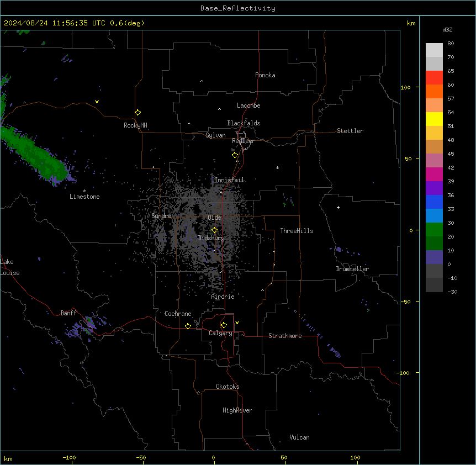This screenshot has width=476, height=465.
Task: Click the 80 value in the dBZ legend
Action: pyautogui.click(x=451, y=44)
